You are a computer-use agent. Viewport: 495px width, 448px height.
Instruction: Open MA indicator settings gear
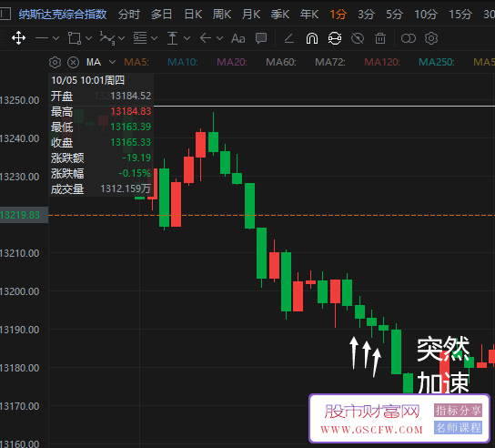click(55, 62)
